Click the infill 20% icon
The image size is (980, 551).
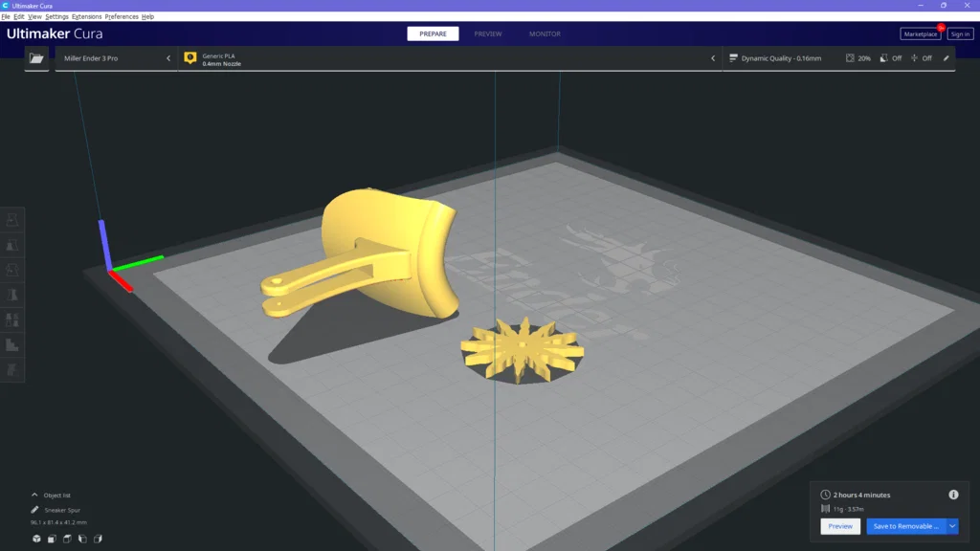[850, 58]
